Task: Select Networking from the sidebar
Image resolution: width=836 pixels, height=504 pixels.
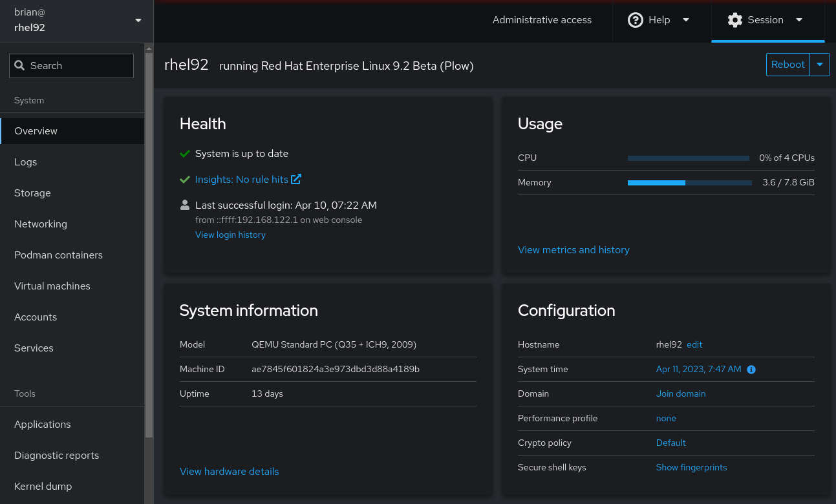Action: pyautogui.click(x=41, y=224)
